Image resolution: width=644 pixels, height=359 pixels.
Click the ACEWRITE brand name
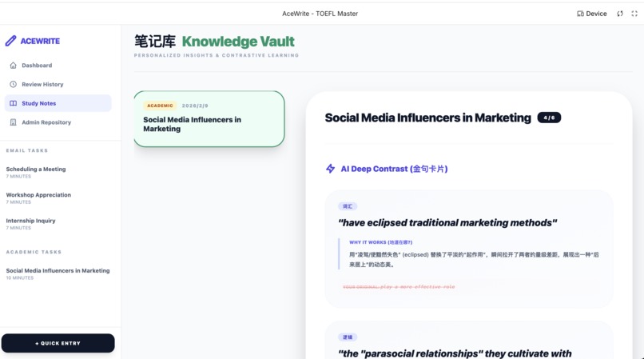[x=40, y=41]
